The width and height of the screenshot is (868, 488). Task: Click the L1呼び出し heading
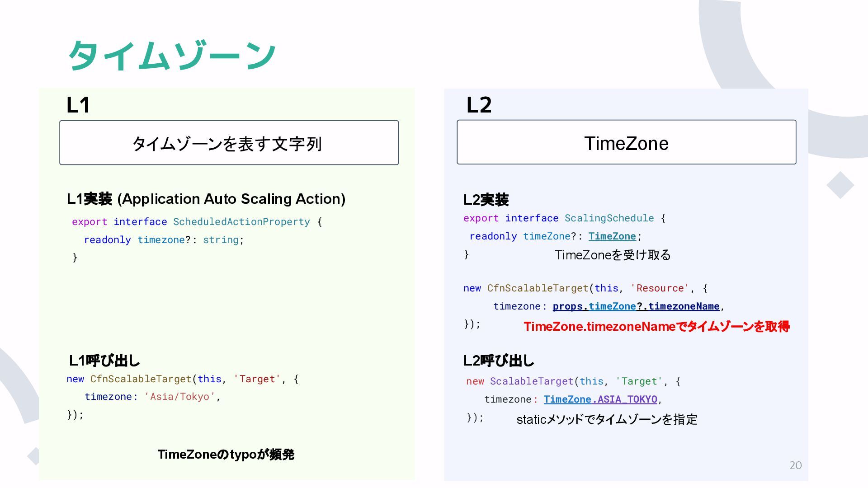tap(104, 361)
